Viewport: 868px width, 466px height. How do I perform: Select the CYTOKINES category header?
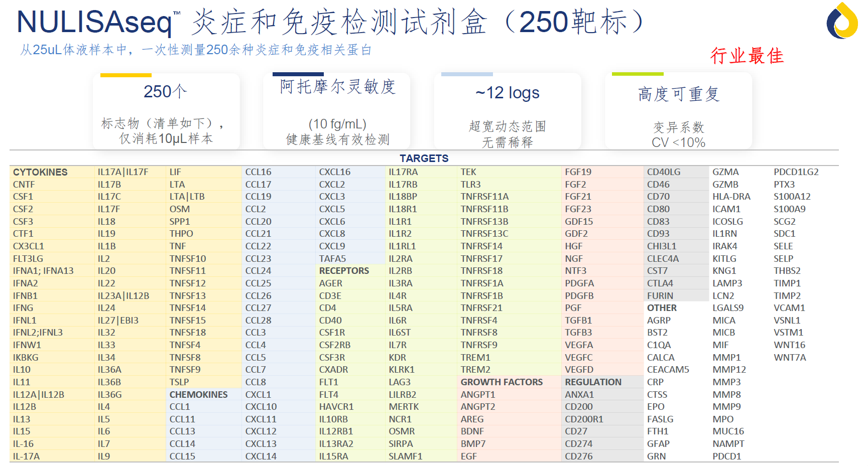pos(40,172)
